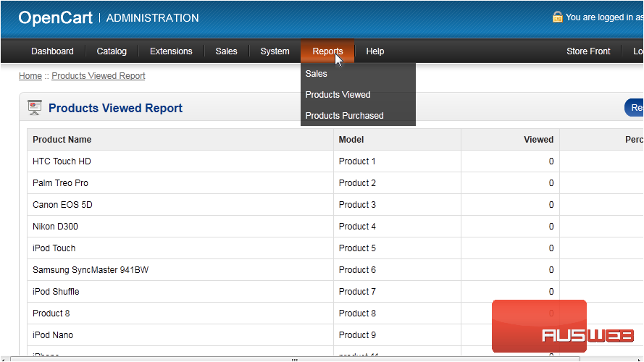
Task: Follow the Products Viewed Report breadcrumb
Action: coord(99,76)
